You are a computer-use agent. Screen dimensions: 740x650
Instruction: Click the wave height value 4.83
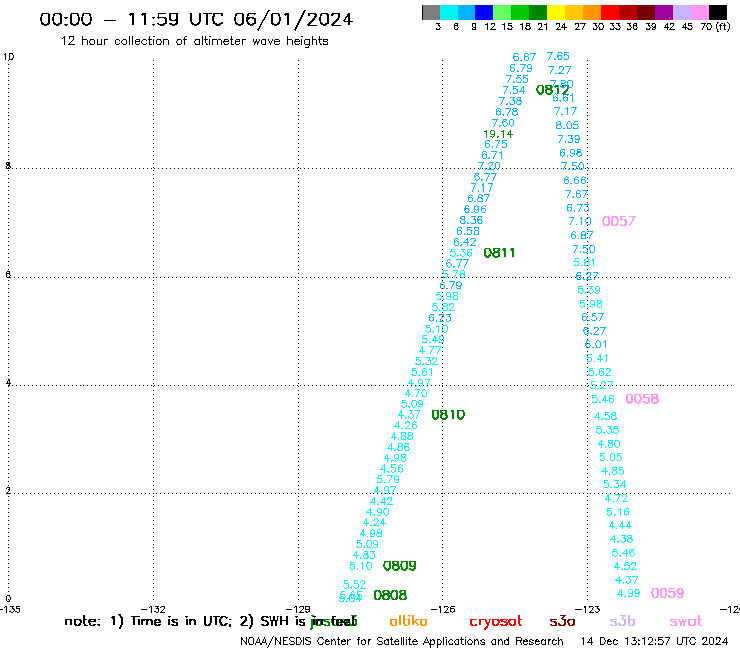tap(364, 555)
